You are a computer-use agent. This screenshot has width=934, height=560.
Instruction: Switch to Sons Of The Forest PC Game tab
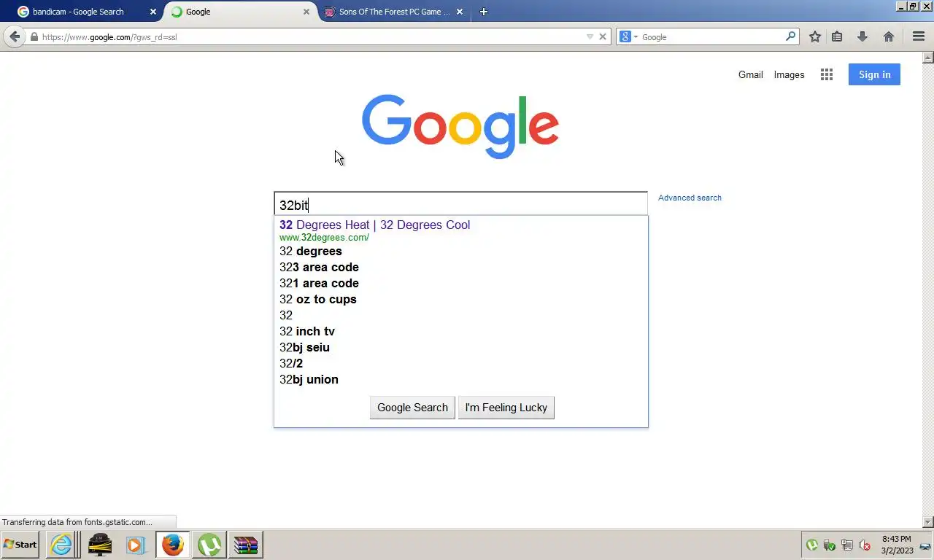pyautogui.click(x=394, y=12)
